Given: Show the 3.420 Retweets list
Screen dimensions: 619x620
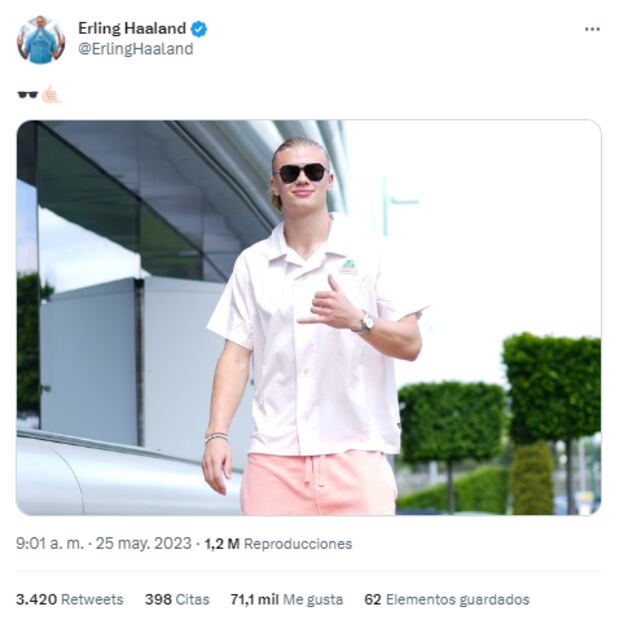Looking at the screenshot, I should 70,599.
